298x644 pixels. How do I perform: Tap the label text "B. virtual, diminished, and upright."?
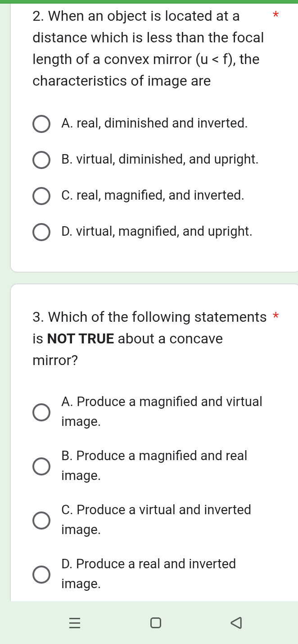[x=160, y=159]
